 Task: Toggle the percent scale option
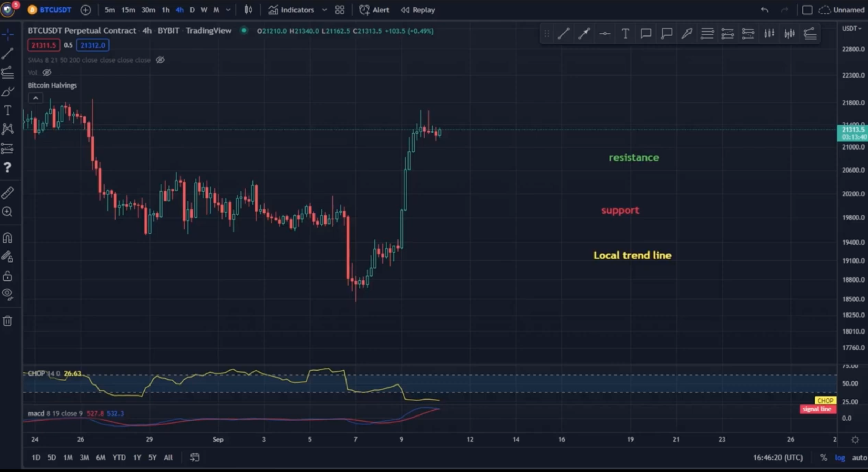pyautogui.click(x=824, y=458)
